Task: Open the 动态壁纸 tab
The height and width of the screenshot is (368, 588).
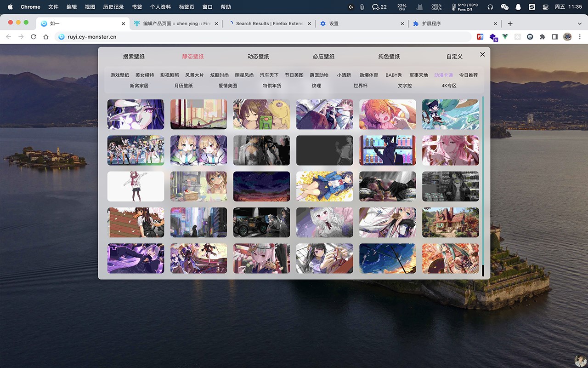Action: 258,57
